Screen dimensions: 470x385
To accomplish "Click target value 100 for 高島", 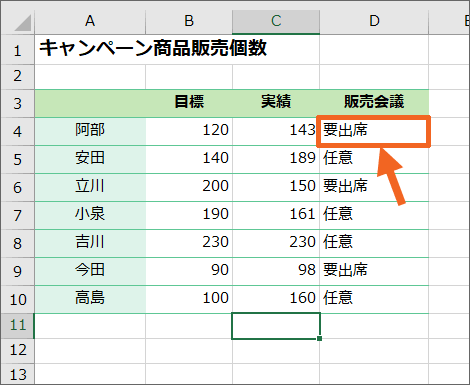I will [x=189, y=299].
